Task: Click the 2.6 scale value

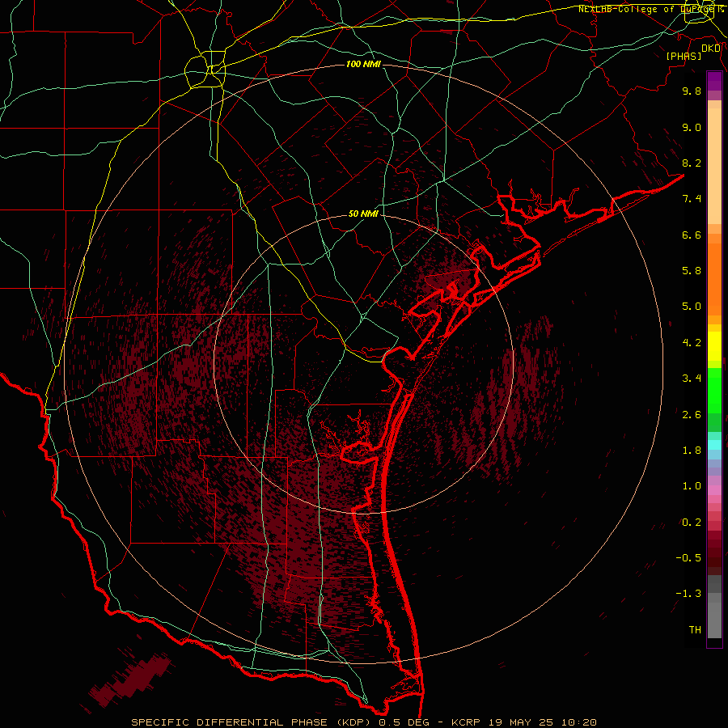Action: click(x=692, y=415)
